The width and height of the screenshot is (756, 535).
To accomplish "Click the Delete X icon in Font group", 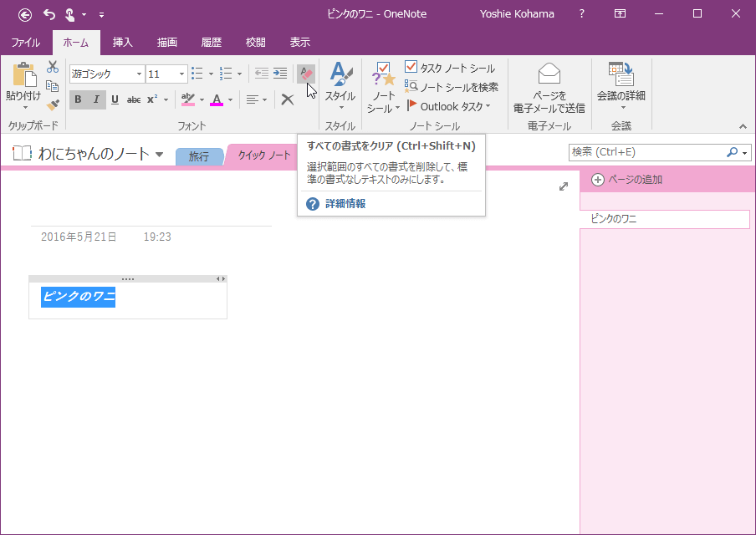I will [x=287, y=99].
